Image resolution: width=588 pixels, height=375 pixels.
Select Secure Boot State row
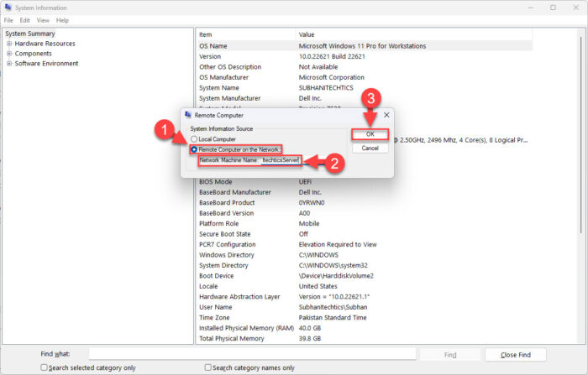click(x=365, y=234)
